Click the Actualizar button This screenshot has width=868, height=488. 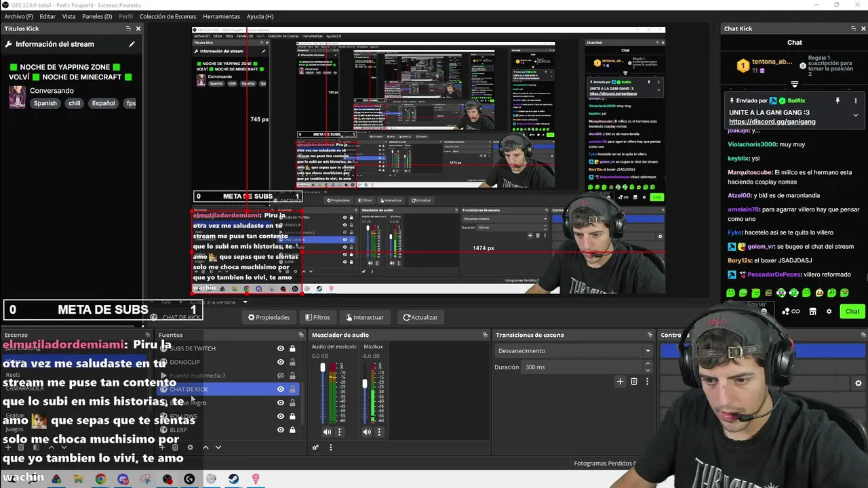[x=420, y=317]
